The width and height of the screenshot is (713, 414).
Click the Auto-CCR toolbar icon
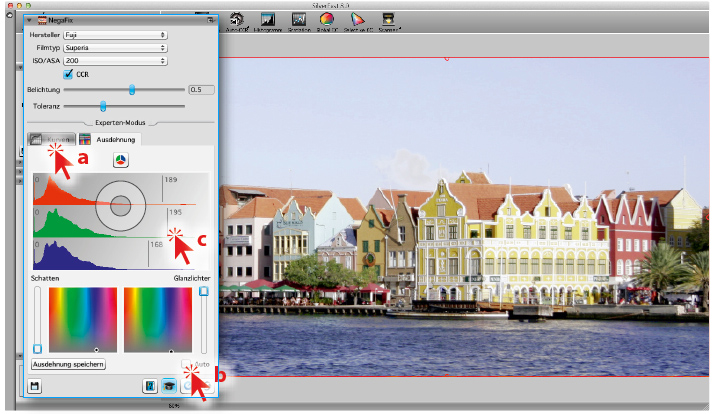pyautogui.click(x=238, y=18)
